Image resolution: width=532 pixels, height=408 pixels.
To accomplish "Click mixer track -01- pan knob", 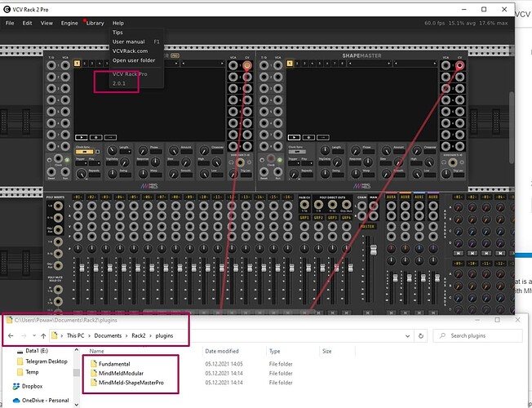I will pos(78,249).
